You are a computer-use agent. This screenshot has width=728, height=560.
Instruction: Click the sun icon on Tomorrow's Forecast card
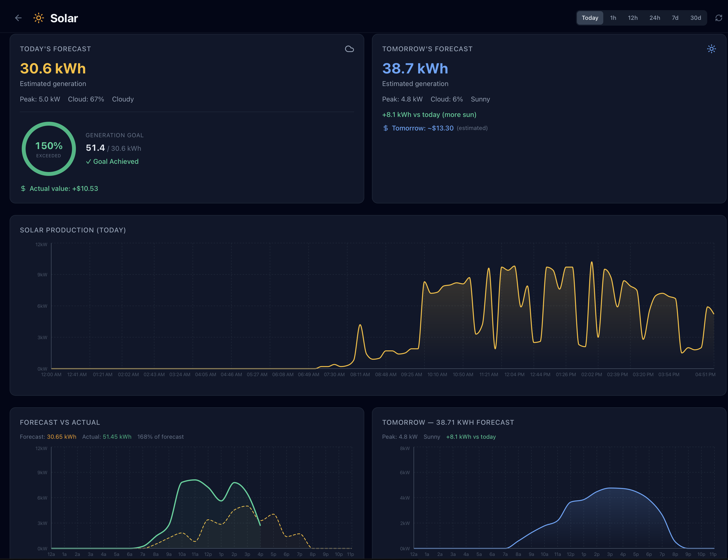(x=711, y=49)
